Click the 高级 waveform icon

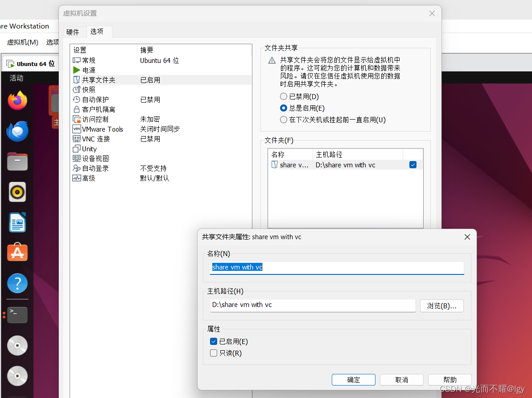click(x=76, y=178)
